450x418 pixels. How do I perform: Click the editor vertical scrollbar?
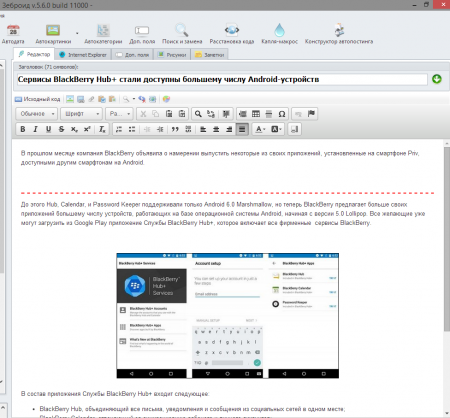point(447,238)
